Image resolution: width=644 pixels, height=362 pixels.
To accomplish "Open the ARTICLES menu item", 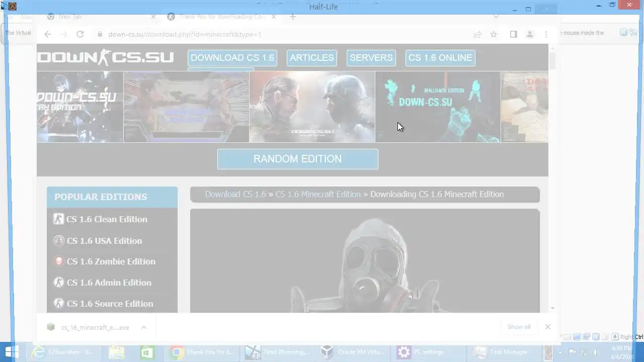I will (311, 58).
